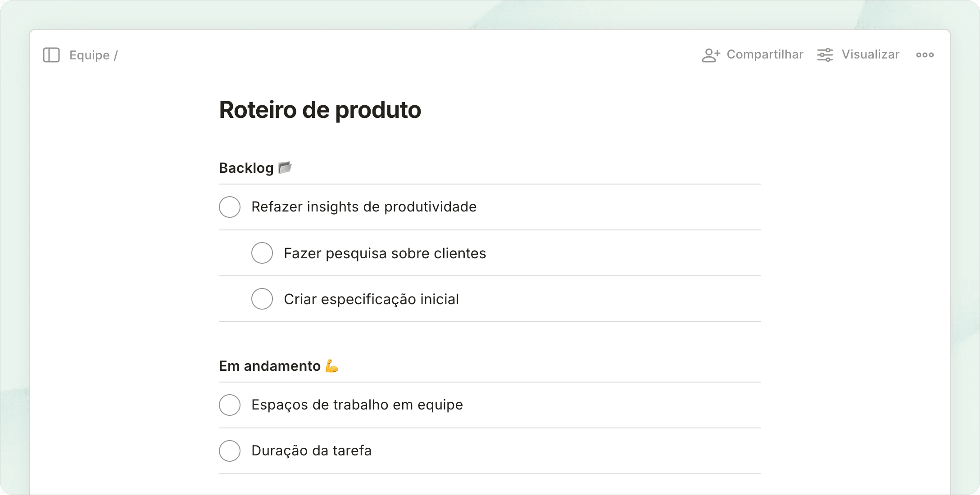The image size is (980, 495).
Task: Open the three-dot more options menu
Action: [925, 55]
